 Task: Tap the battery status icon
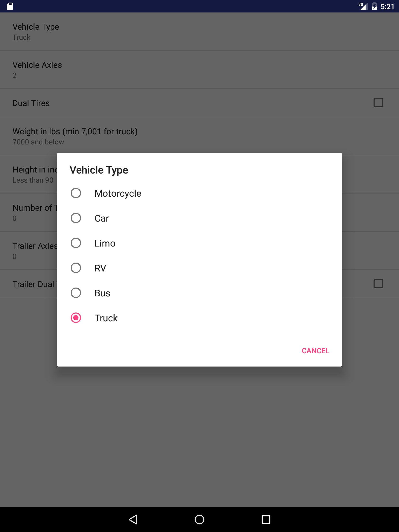tap(374, 6)
